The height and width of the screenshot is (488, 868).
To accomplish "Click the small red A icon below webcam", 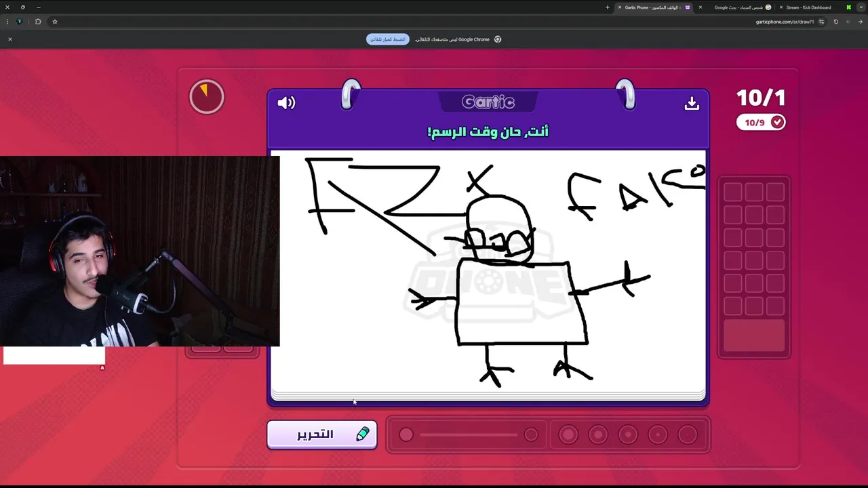I will [102, 368].
